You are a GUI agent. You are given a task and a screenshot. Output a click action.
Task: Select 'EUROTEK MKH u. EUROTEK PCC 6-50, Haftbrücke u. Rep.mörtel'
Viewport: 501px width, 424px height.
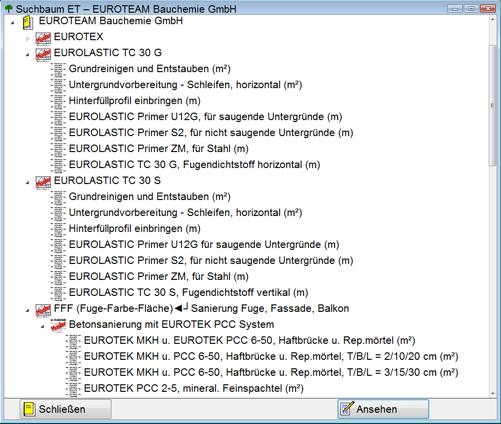[250, 340]
